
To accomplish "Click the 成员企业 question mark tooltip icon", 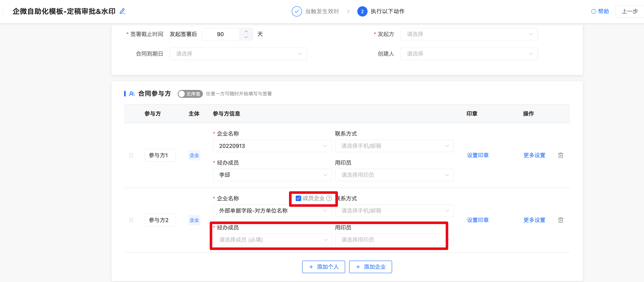I will pyautogui.click(x=329, y=198).
